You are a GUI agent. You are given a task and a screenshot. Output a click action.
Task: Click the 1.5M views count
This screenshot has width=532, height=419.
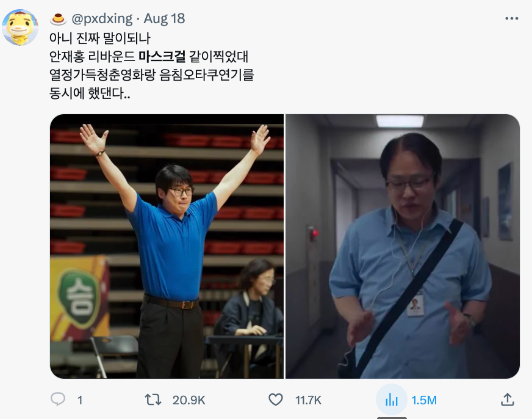click(x=424, y=400)
